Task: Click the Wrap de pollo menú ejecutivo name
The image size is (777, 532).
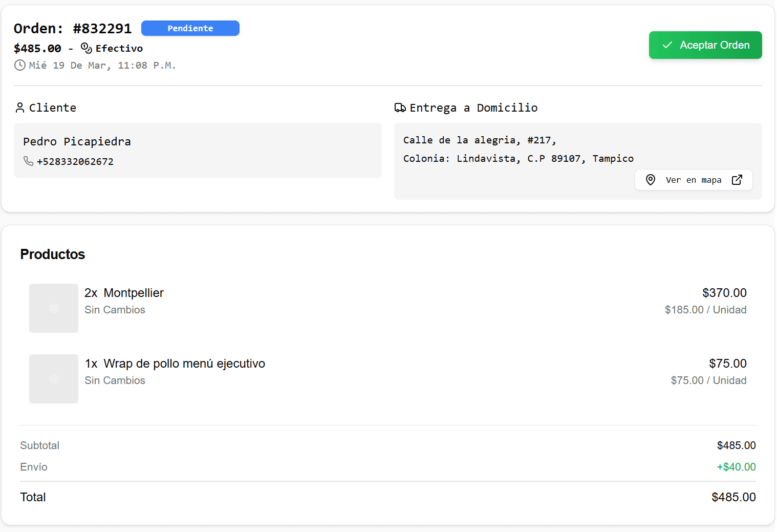Action: coord(184,364)
